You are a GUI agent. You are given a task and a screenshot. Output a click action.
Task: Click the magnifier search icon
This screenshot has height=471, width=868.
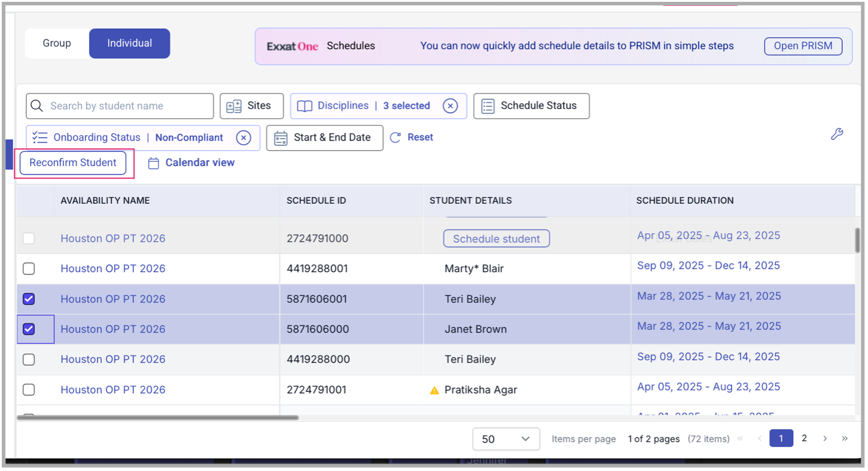pos(37,106)
